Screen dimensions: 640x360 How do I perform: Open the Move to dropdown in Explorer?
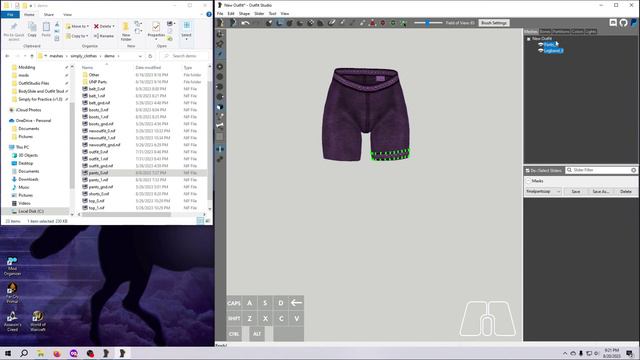[x=77, y=26]
